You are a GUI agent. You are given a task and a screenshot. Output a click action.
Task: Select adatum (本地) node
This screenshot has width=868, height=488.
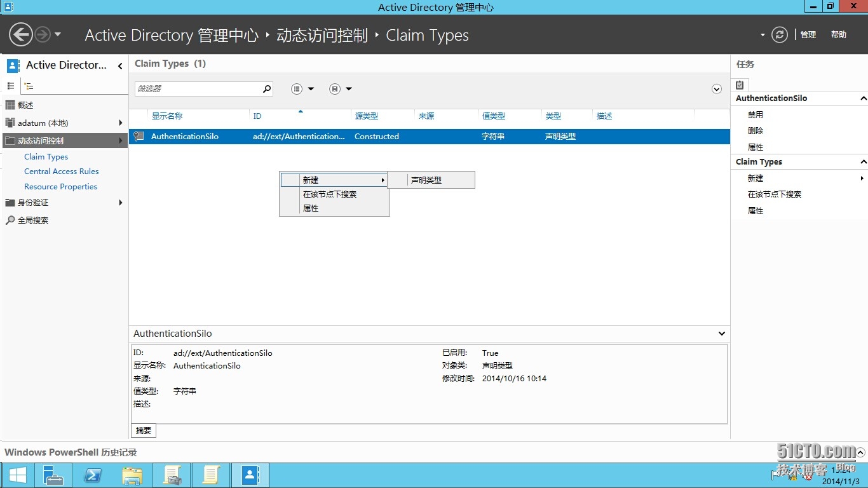[43, 123]
